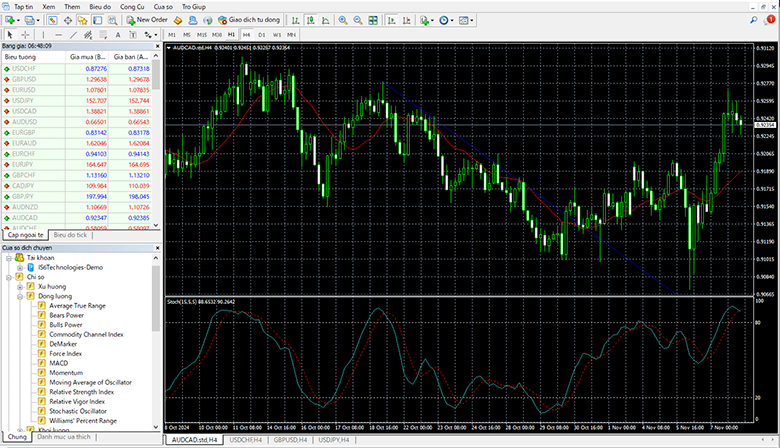Select the candlestick chart display icon
780x448 pixels.
310,20
